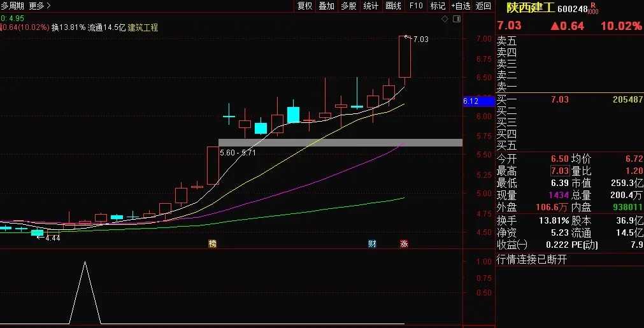Click the 5.60 - 5.71 gap label
The image size is (644, 328).
coord(238,153)
